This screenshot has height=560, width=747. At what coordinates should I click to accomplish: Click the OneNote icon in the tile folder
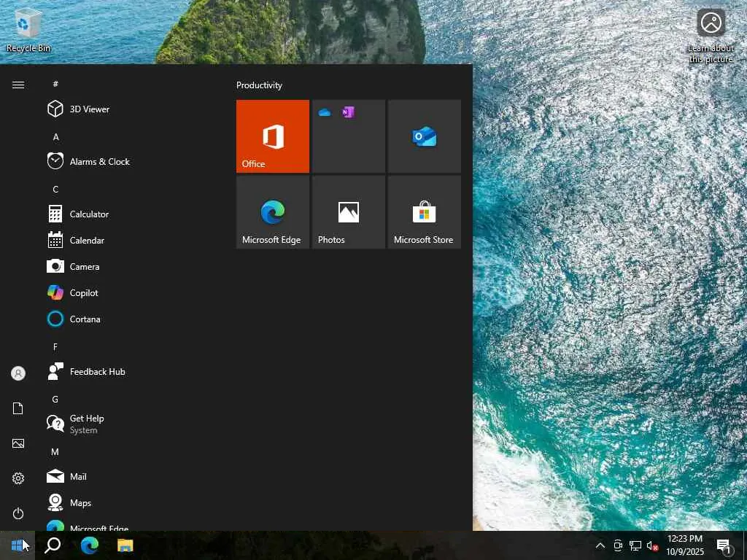pyautogui.click(x=348, y=112)
